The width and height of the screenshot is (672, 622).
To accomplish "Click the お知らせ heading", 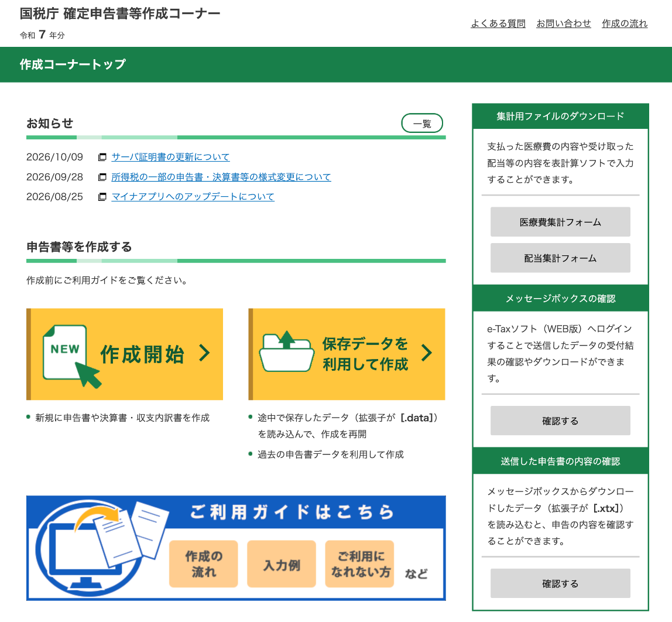I will (x=50, y=124).
